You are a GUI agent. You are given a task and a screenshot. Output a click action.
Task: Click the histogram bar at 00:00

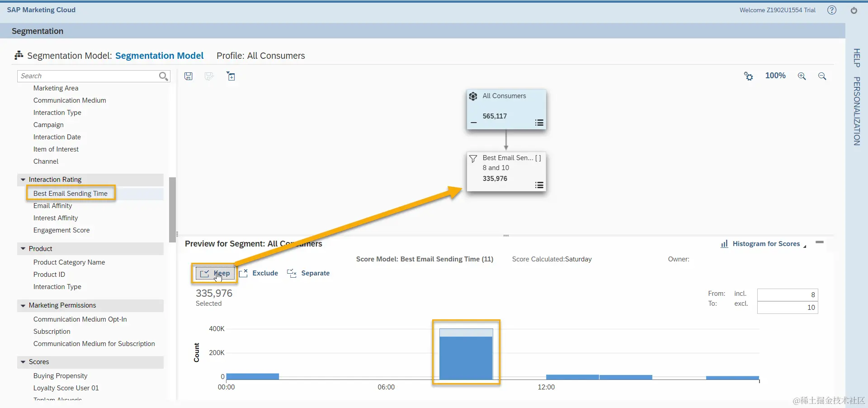pos(252,376)
